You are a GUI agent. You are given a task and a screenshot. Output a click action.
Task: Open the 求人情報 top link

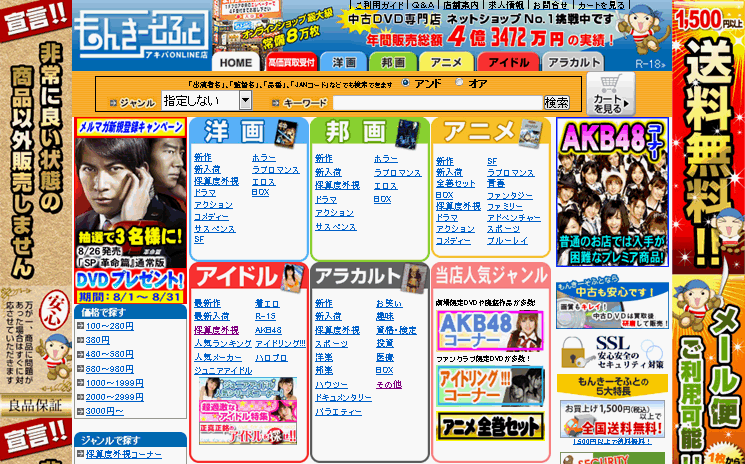[506, 5]
